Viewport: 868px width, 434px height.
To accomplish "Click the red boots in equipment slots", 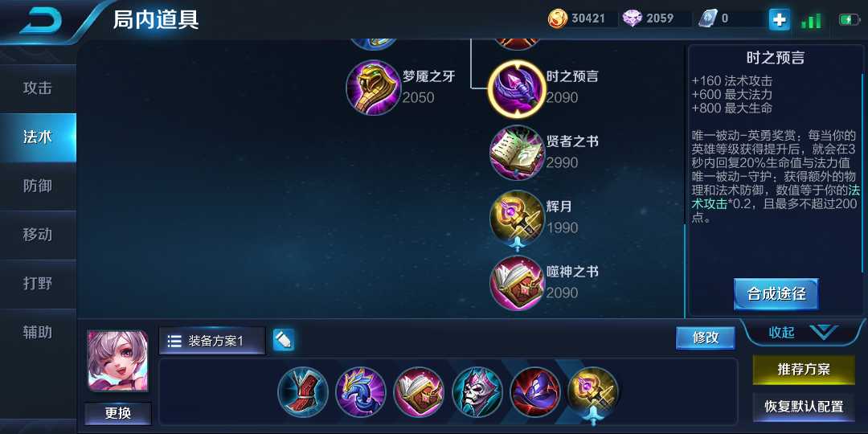I will pyautogui.click(x=303, y=392).
